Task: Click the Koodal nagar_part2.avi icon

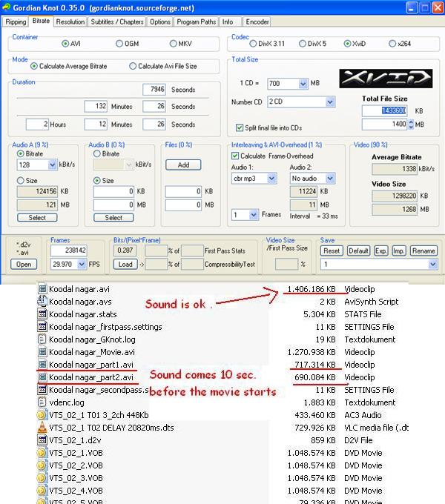Action: 42,377
